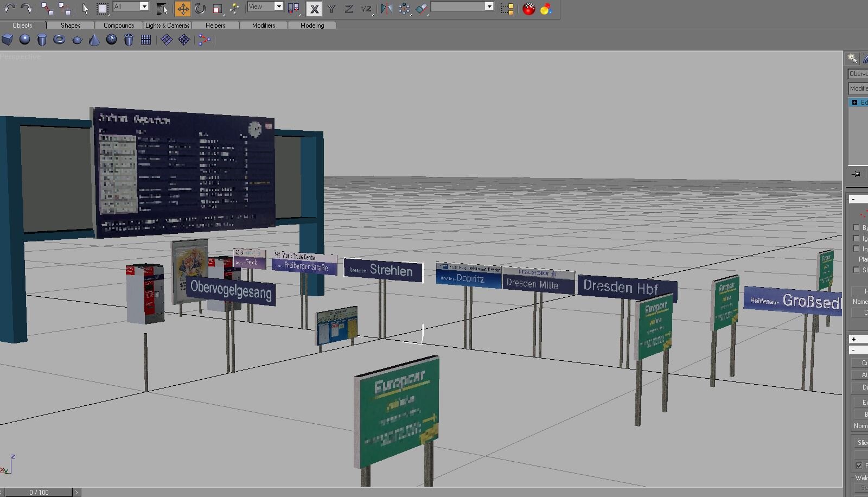Viewport: 868px width, 497px height.
Task: Untick the checked box near the panel bottom
Action: point(859,466)
